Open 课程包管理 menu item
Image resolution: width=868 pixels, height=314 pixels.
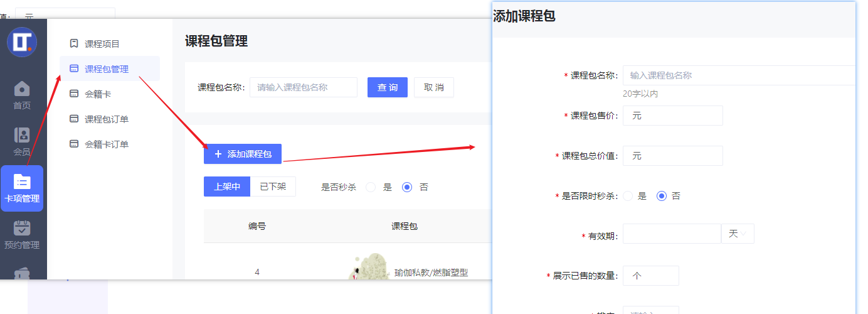(x=110, y=68)
